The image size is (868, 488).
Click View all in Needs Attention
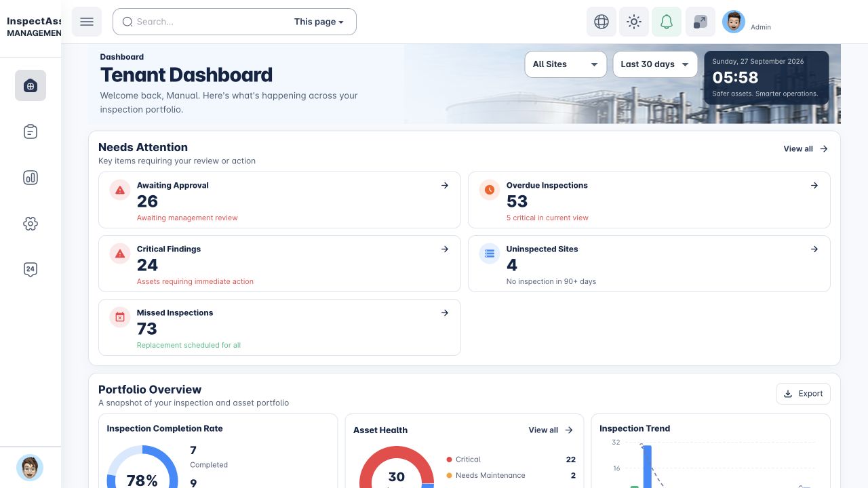coord(806,148)
